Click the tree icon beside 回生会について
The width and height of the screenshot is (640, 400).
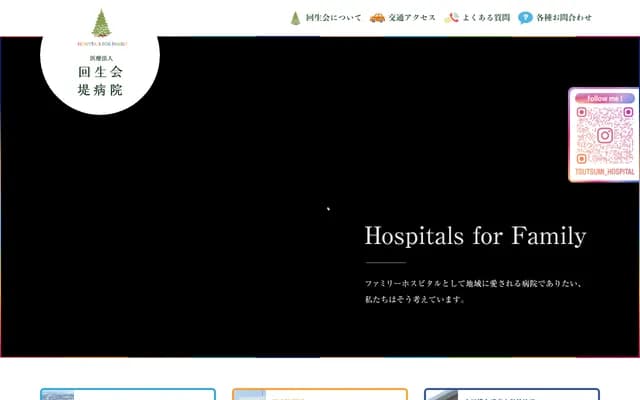pos(296,18)
